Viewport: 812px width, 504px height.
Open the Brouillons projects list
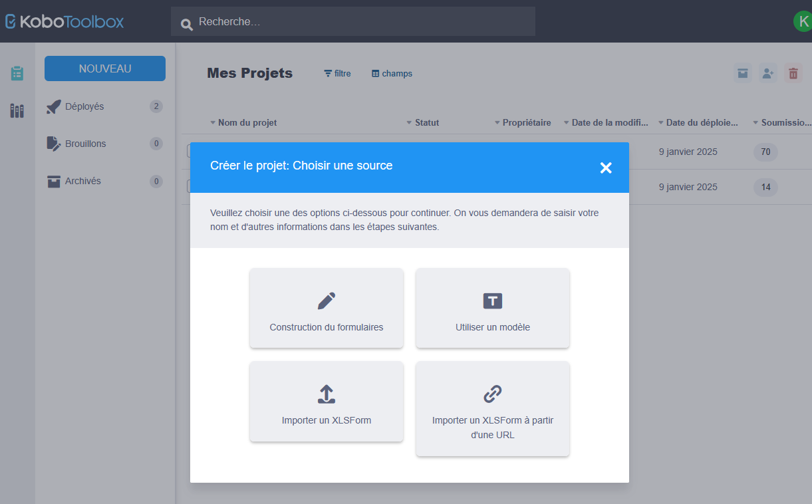pyautogui.click(x=85, y=144)
